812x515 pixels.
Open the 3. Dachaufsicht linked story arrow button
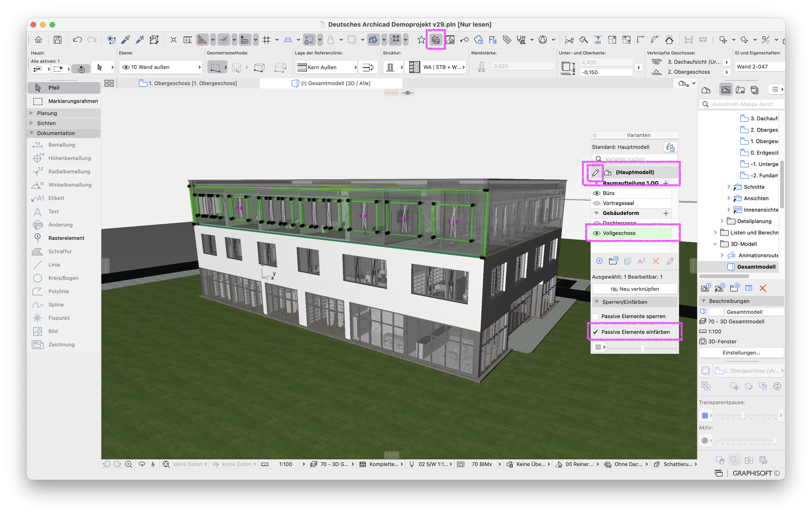pos(727,62)
